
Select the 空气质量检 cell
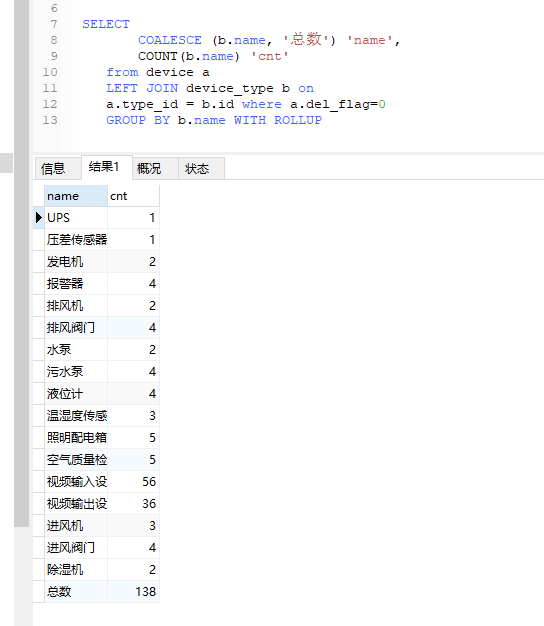coord(75,460)
